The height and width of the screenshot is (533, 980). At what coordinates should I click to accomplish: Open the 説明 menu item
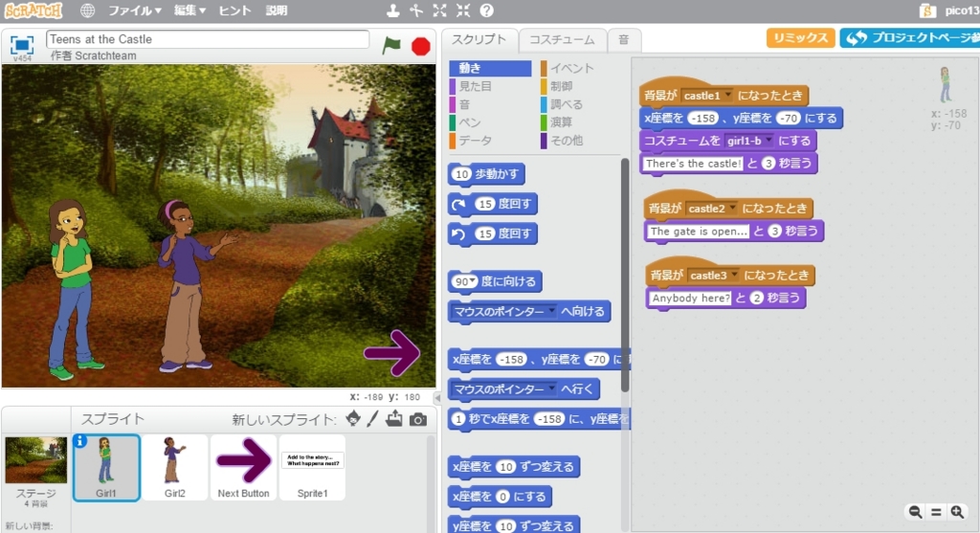coord(277,11)
